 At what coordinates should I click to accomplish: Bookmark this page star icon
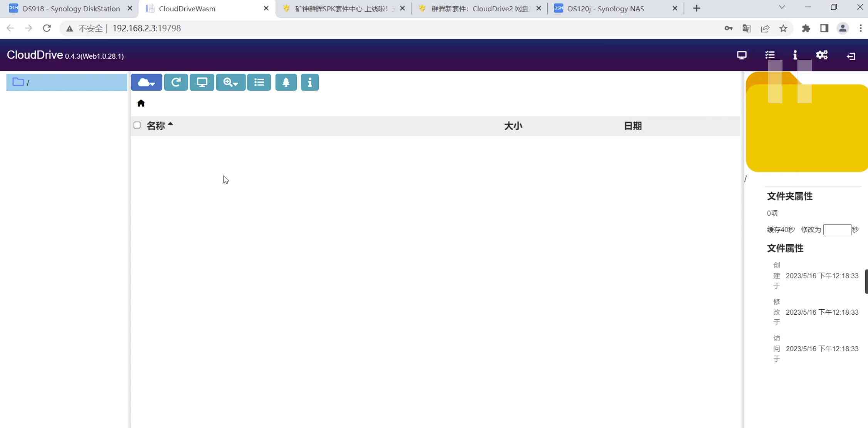click(x=783, y=28)
